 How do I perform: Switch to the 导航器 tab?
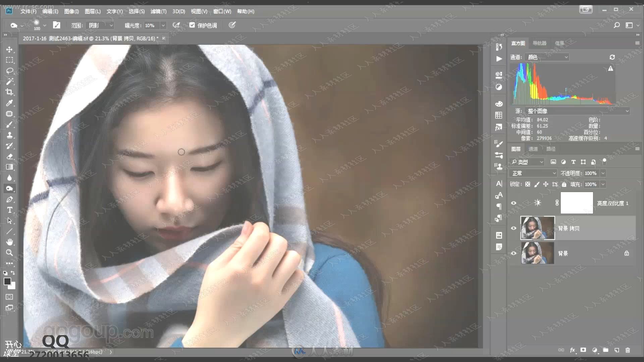pos(539,43)
